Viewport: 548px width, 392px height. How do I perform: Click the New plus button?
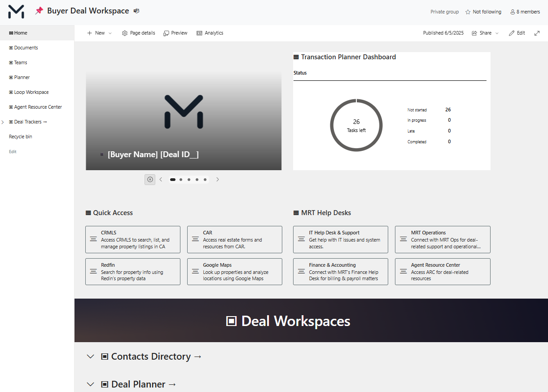(x=96, y=33)
